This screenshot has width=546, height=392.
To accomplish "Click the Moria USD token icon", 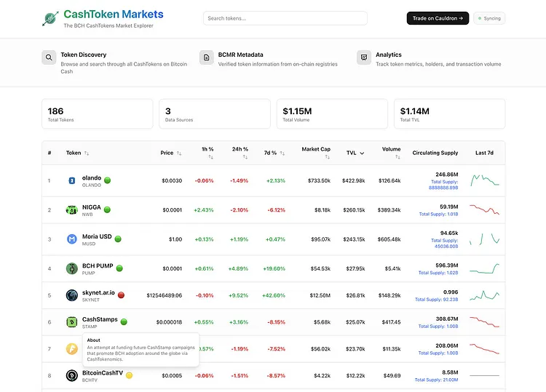I will click(72, 239).
